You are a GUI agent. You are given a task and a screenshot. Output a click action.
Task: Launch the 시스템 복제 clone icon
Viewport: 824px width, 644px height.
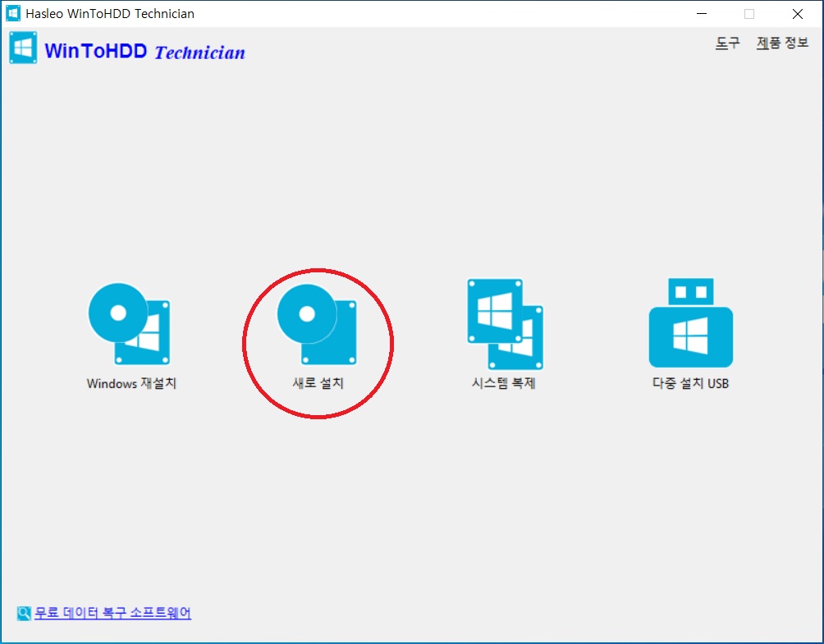point(505,323)
